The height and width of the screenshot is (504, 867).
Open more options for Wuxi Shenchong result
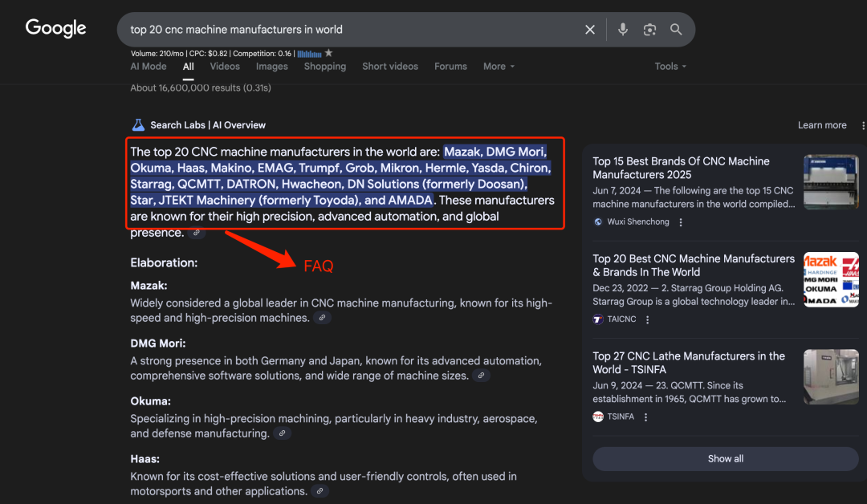(x=681, y=222)
